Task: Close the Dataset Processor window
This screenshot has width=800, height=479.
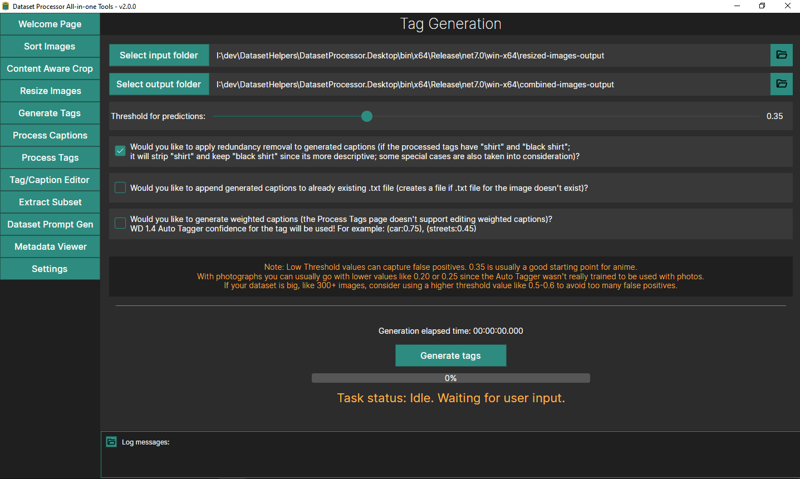Action: click(787, 6)
